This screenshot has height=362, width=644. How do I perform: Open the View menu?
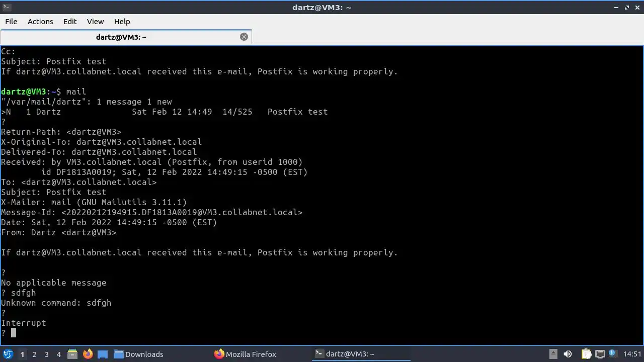tap(95, 22)
